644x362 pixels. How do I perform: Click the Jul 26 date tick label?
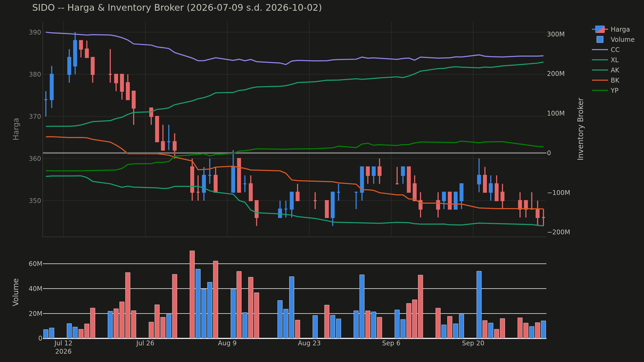(145, 343)
